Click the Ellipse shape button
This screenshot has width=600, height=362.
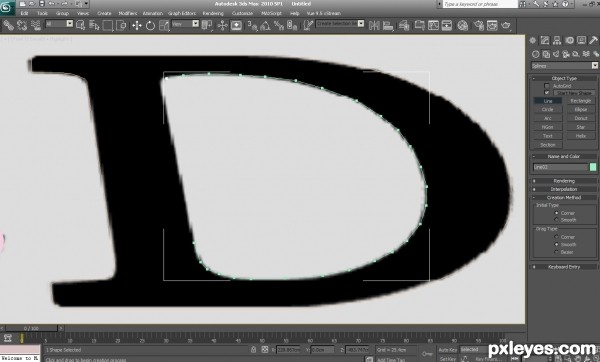581,109
